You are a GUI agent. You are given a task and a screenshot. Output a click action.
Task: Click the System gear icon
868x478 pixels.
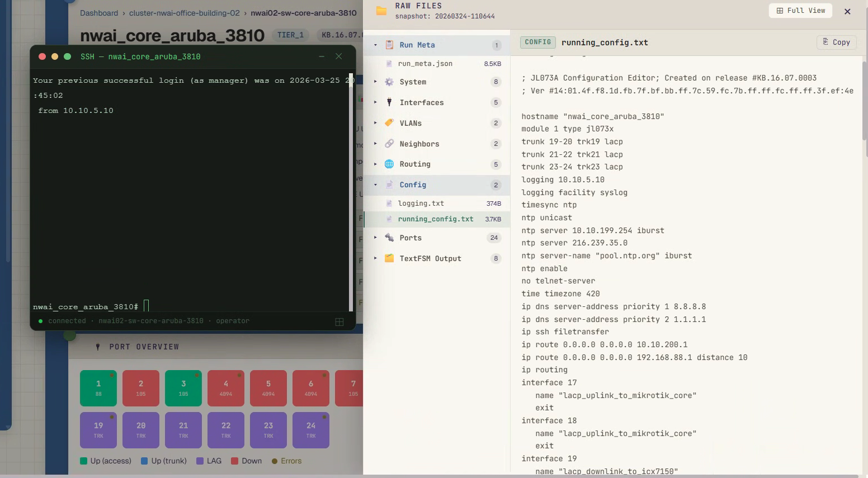[x=389, y=82]
